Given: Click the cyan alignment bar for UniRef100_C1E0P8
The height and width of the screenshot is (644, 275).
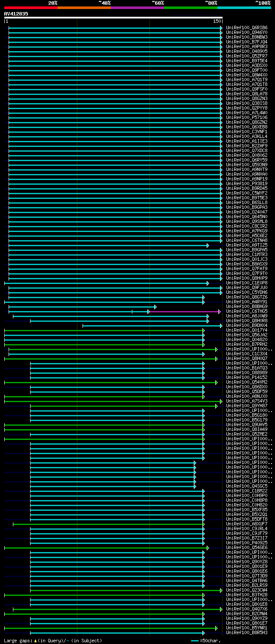Looking at the screenshot, I should (x=107, y=283).
